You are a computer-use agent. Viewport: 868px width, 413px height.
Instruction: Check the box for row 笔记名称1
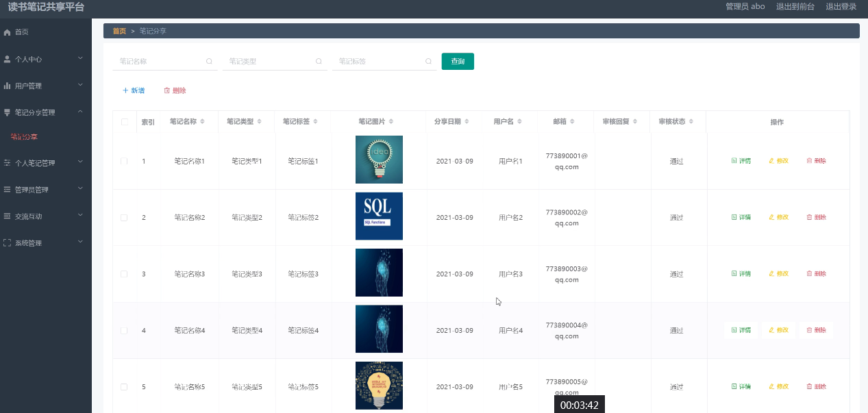[124, 161]
